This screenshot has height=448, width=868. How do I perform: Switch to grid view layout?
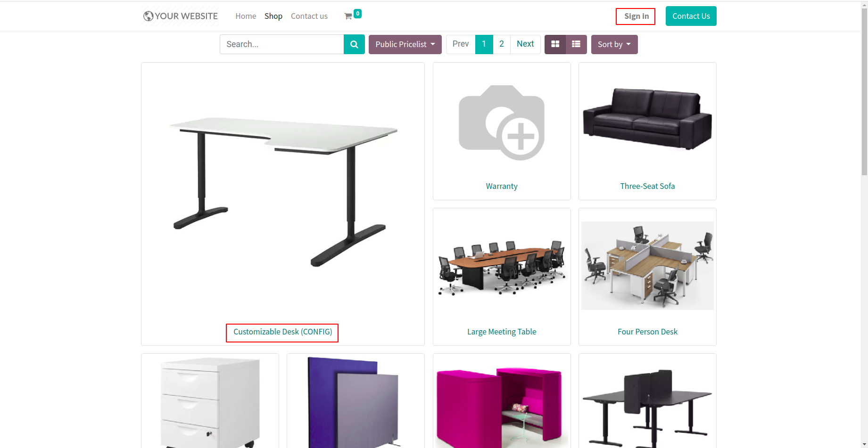click(555, 44)
